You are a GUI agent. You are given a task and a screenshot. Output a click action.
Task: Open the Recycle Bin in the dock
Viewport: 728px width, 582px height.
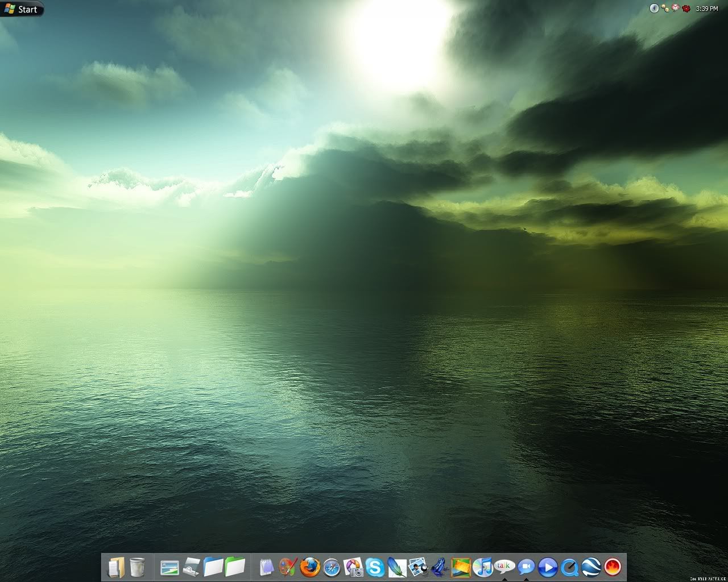pos(137,567)
